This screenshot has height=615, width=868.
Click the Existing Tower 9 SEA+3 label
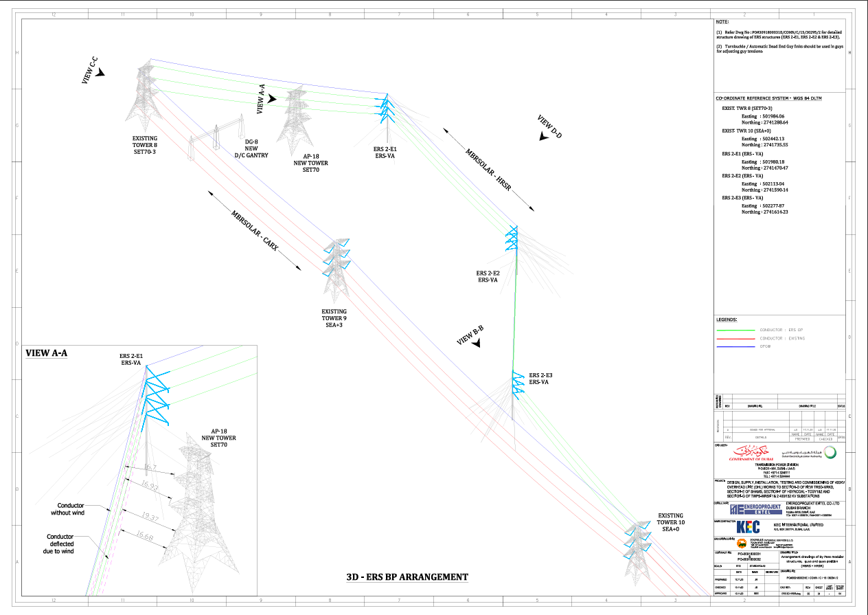[x=334, y=318]
